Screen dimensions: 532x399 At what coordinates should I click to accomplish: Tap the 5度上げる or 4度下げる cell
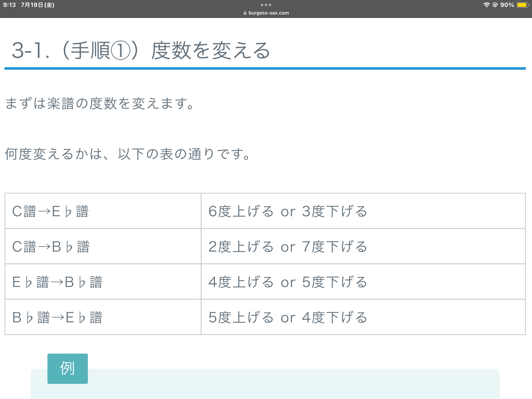click(288, 317)
